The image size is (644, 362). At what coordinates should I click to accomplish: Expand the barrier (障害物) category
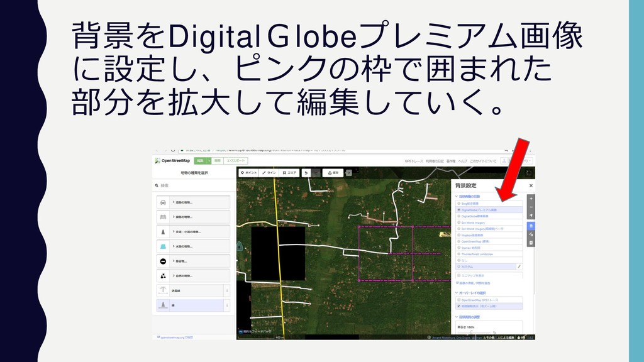(x=199, y=261)
